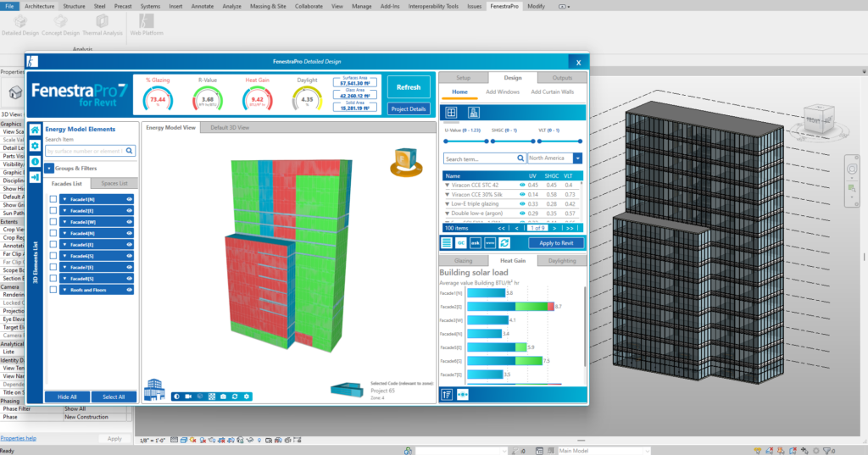The image size is (868, 455).
Task: Click the SHGC slider left handle
Action: [x=492, y=141]
